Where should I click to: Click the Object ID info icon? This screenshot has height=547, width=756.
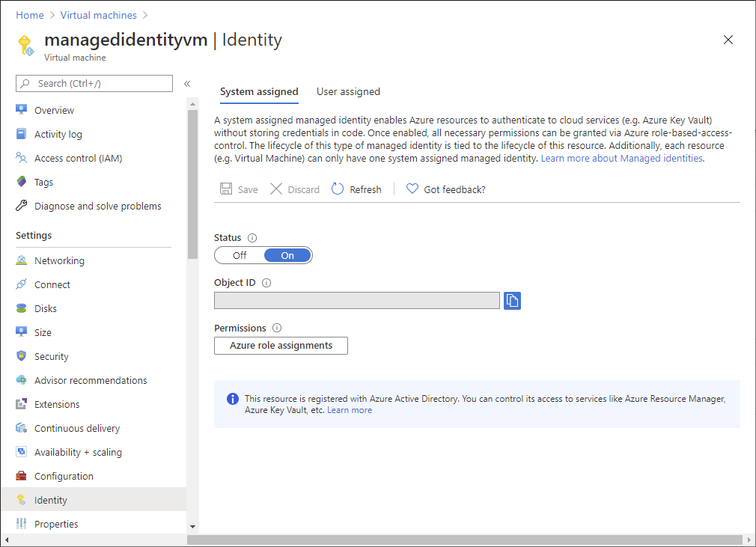(266, 283)
